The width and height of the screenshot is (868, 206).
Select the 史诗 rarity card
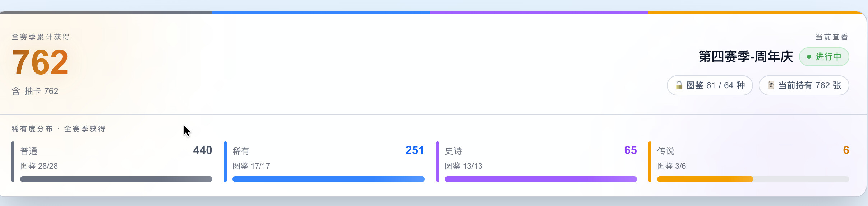click(537, 162)
